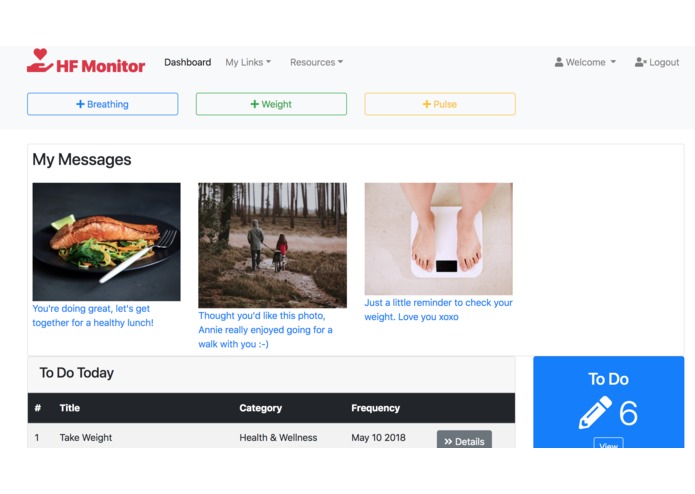Viewport: 695px width, 494px height.
Task: Click the plus icon on Breathing button
Action: (x=80, y=104)
